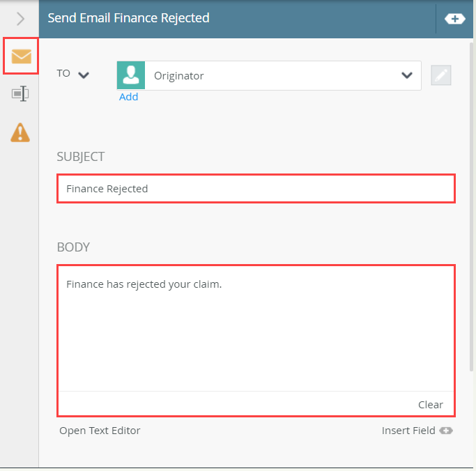Show the Errors warning triangle tab
The width and height of the screenshot is (476, 471).
20,132
